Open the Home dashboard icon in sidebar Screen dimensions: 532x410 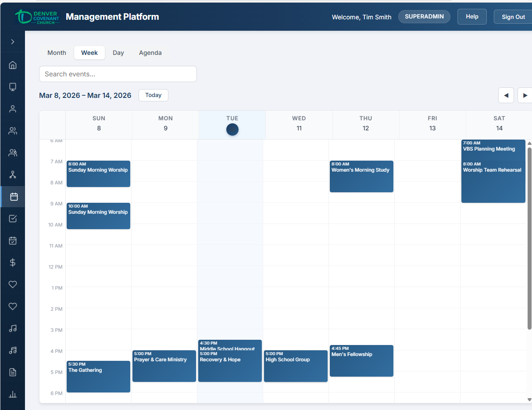(x=13, y=65)
